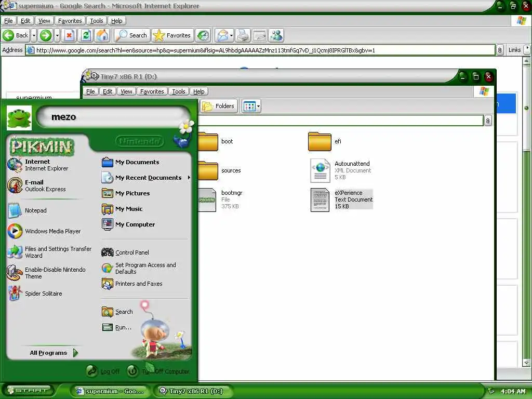Image resolution: width=532 pixels, height=399 pixels.
Task: Open the Messenger people icon in IE
Action: (x=276, y=35)
